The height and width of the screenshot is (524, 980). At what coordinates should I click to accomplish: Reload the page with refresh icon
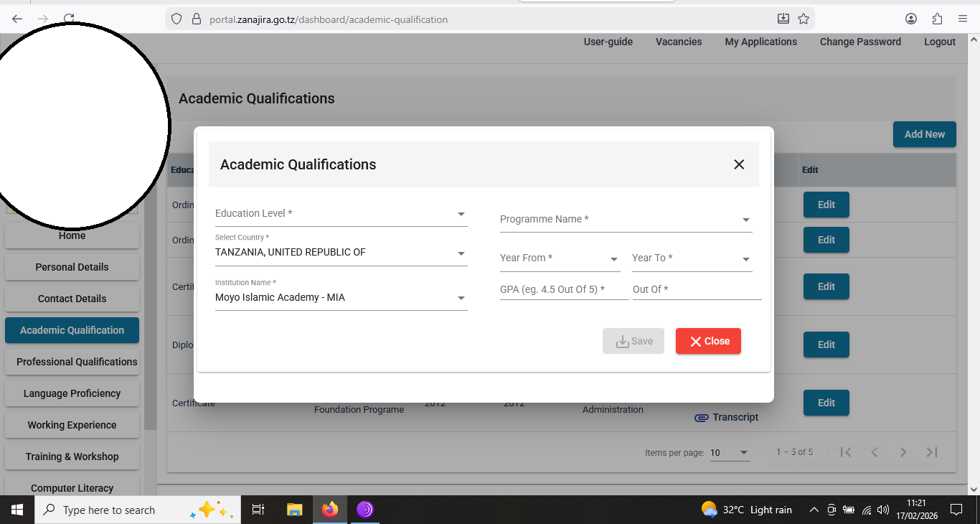(69, 19)
